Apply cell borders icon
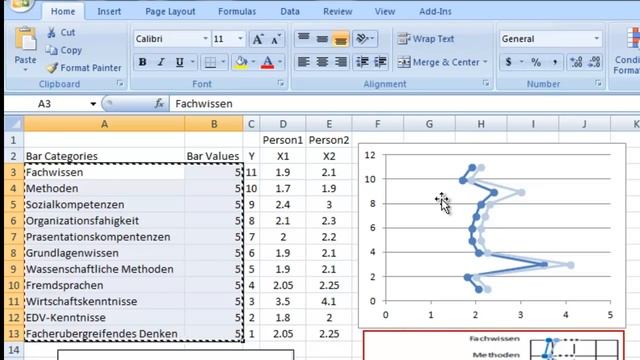 (x=210, y=62)
